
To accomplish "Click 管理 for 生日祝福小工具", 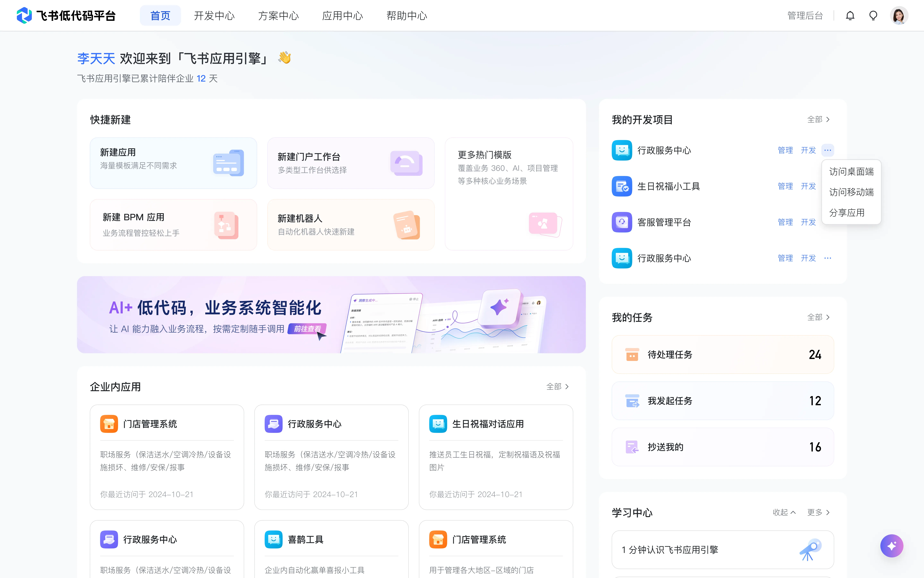I will click(785, 186).
